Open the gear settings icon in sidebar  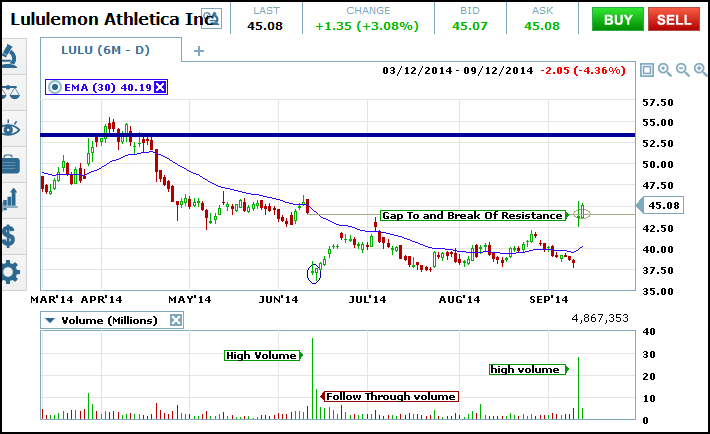[10, 272]
